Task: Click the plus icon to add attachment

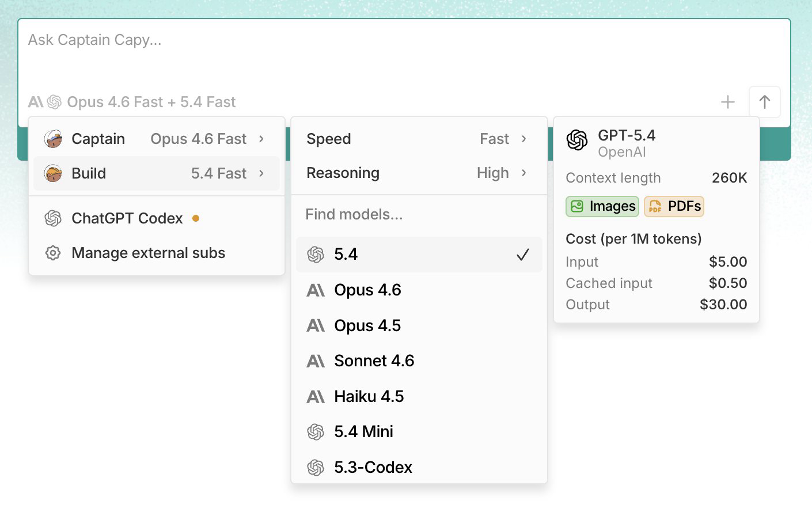Action: click(x=727, y=102)
